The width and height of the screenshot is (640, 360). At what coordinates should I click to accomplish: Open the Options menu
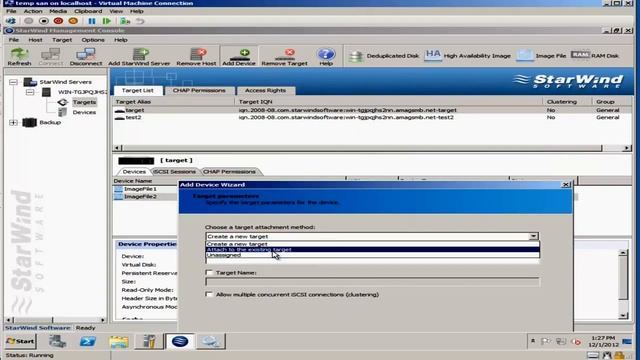pyautogui.click(x=93, y=40)
